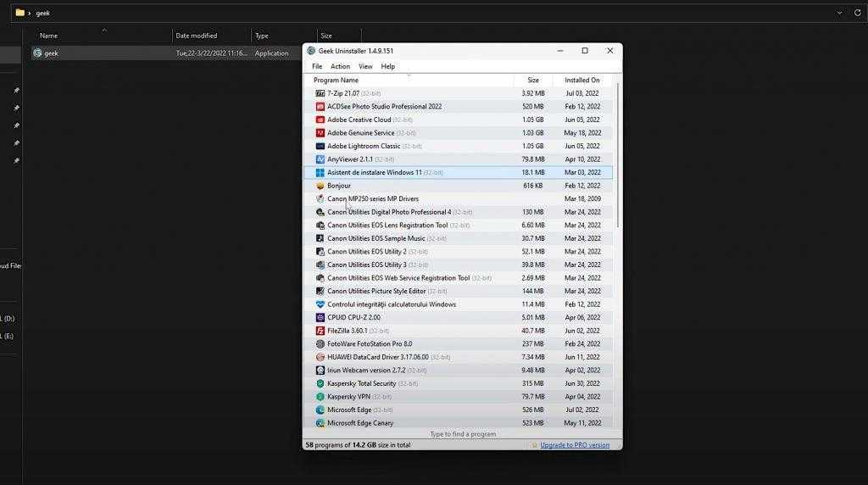The height and width of the screenshot is (485, 868).
Task: Sort list by Size column header
Action: click(533, 81)
